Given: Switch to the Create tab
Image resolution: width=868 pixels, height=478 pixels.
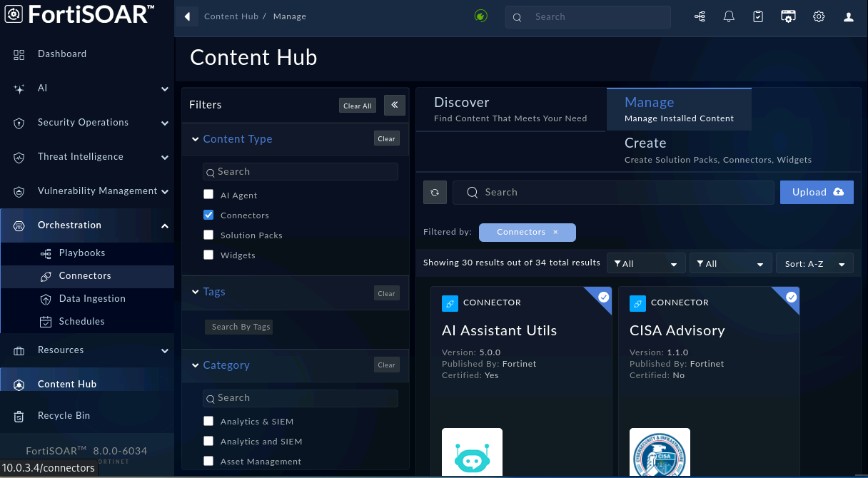Looking at the screenshot, I should point(717,151).
